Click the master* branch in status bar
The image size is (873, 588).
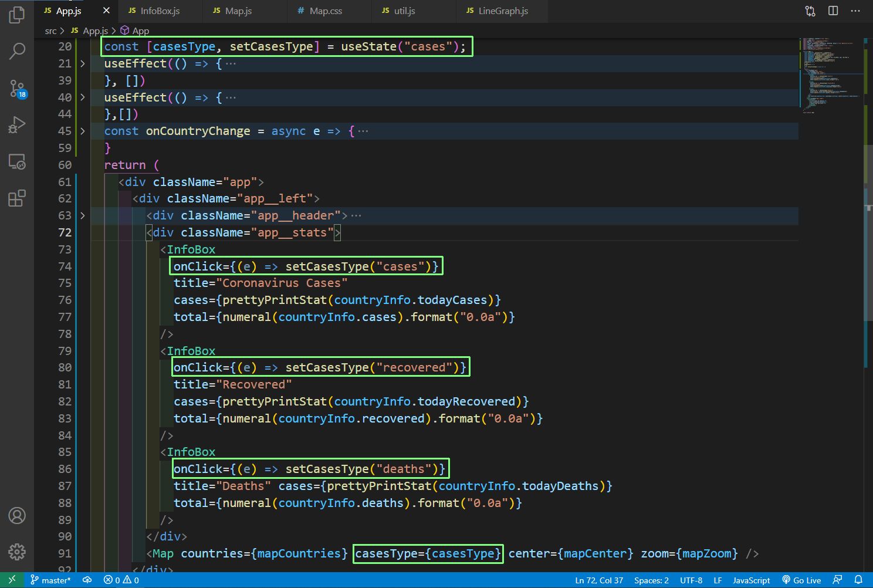tap(50, 580)
